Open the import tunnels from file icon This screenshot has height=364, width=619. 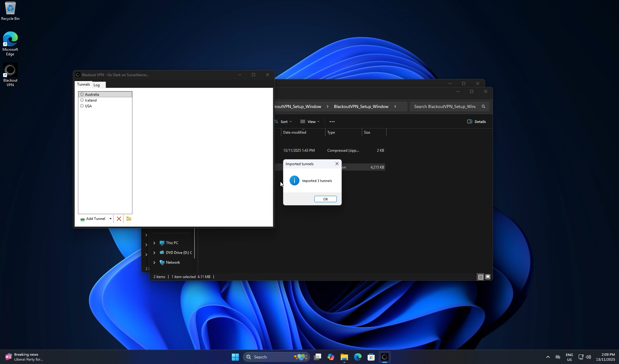(128, 219)
